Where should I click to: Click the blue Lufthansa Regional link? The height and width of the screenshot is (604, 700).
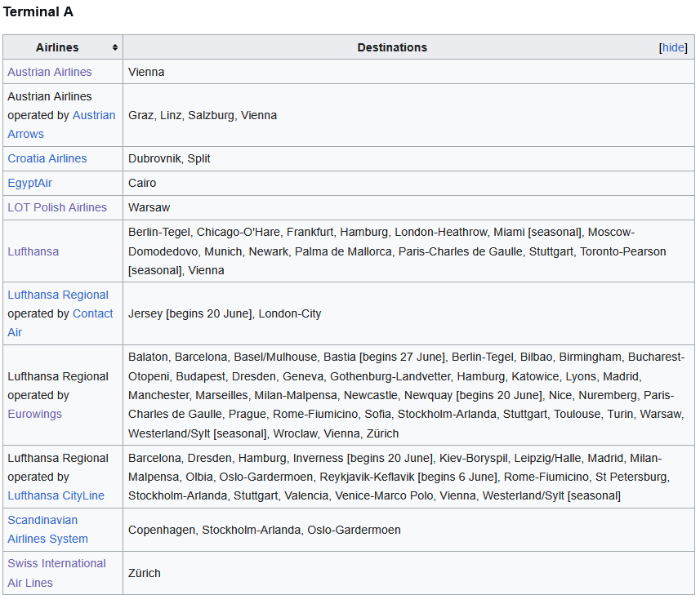pyautogui.click(x=58, y=295)
